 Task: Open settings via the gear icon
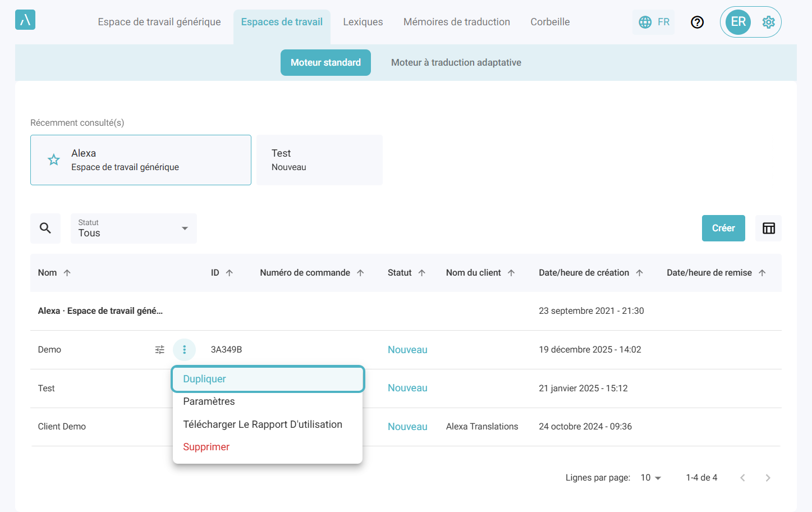pyautogui.click(x=768, y=22)
